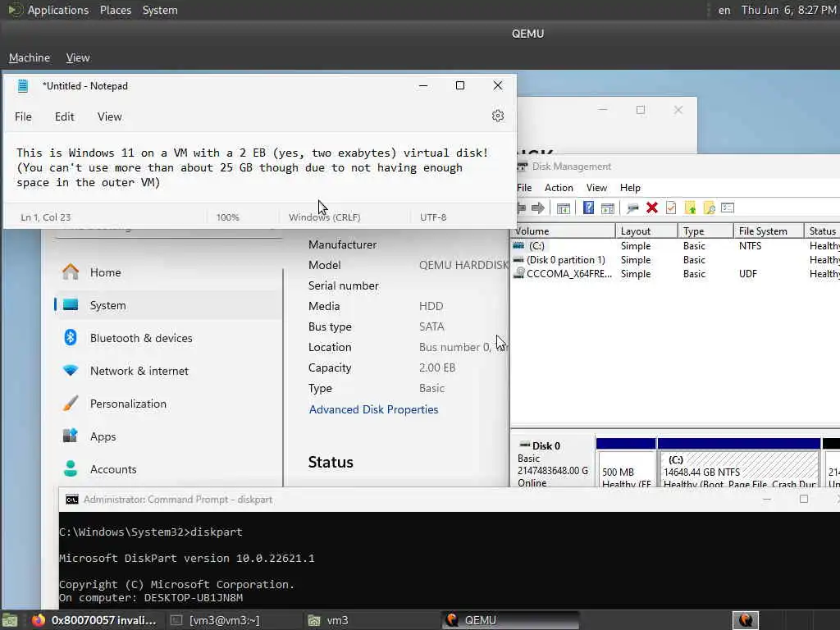Select System in Settings sidebar
The width and height of the screenshot is (840, 630).
pos(168,305)
